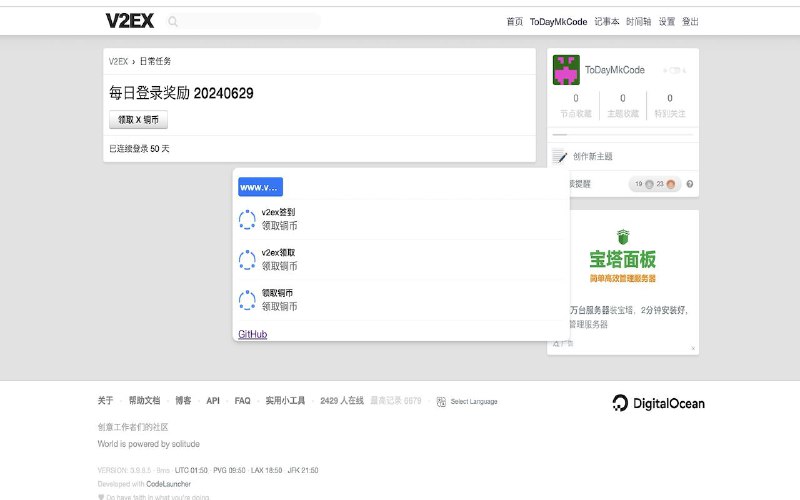Open API footer link
Viewport: 800px width, 500px height.
coord(213,401)
